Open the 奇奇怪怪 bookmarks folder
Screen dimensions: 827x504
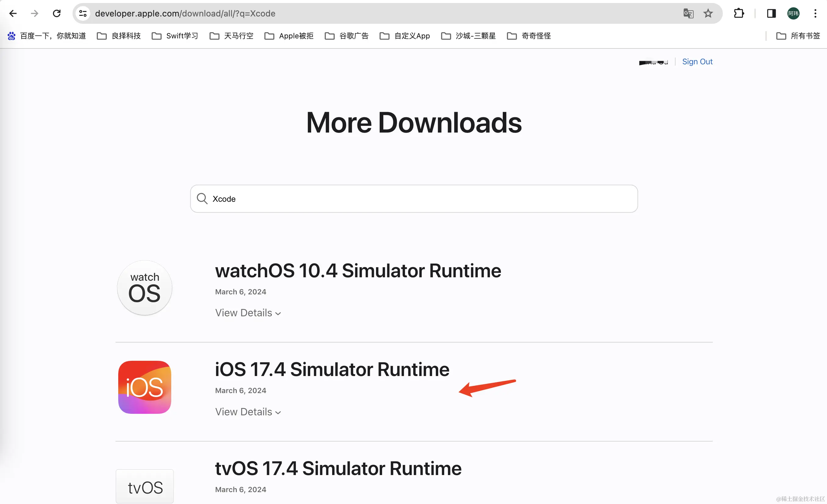tap(529, 36)
